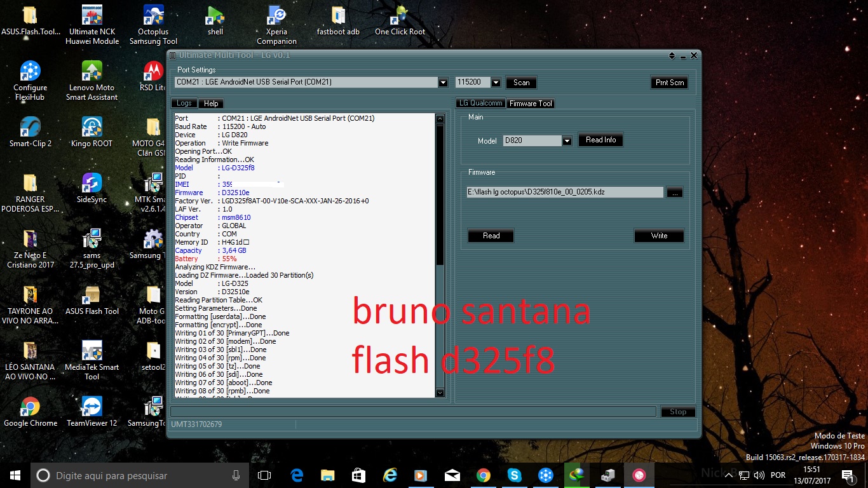This screenshot has height=488, width=868.
Task: Click the volume tray icon
Action: (x=759, y=475)
